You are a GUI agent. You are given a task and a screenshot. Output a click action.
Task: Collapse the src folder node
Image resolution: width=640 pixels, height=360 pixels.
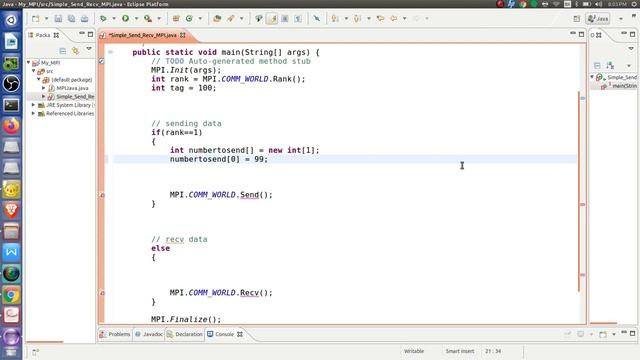click(34, 71)
